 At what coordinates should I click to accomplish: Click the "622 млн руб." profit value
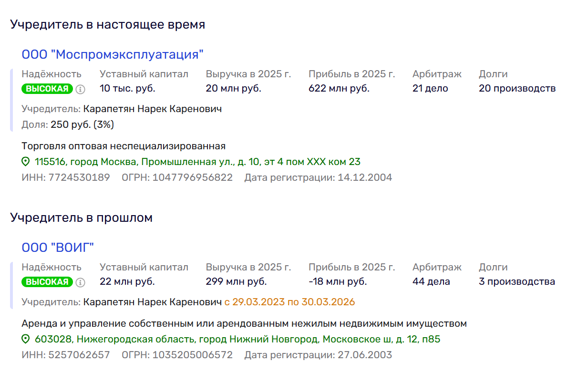pyautogui.click(x=339, y=88)
